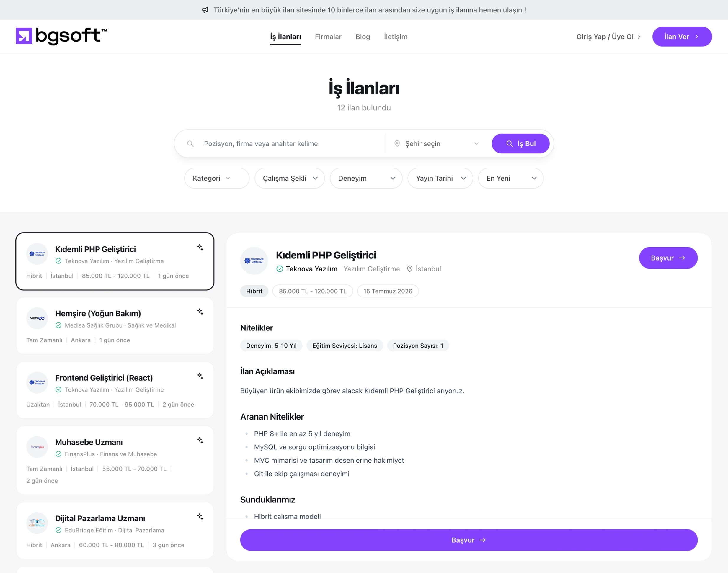Focus the position keyword search field
This screenshot has width=728, height=573.
(x=285, y=144)
